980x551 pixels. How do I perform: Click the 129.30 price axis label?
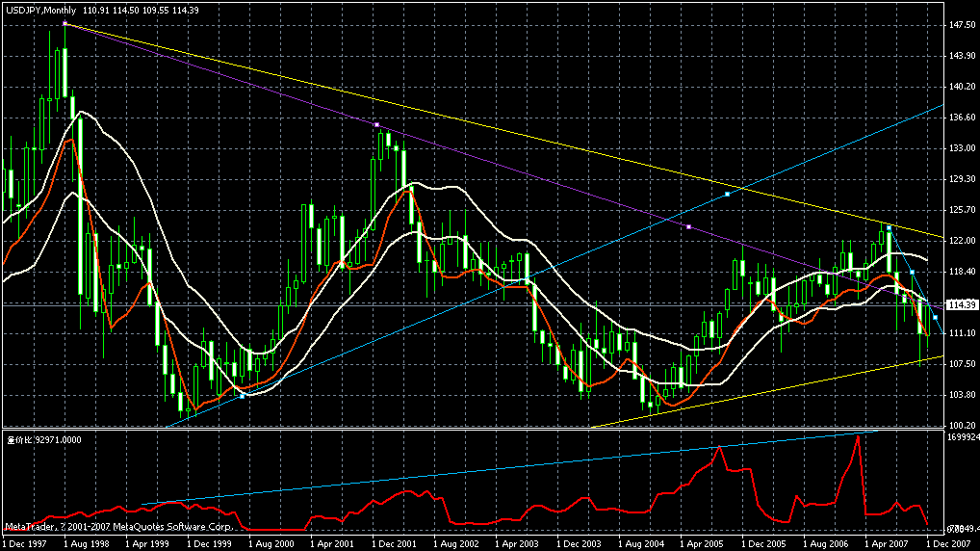click(962, 179)
